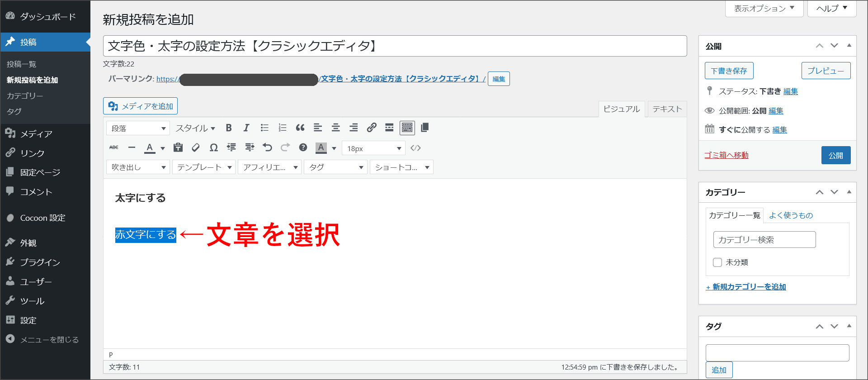The width and height of the screenshot is (868, 380).
Task: Insert the Read More tag
Action: tap(389, 128)
